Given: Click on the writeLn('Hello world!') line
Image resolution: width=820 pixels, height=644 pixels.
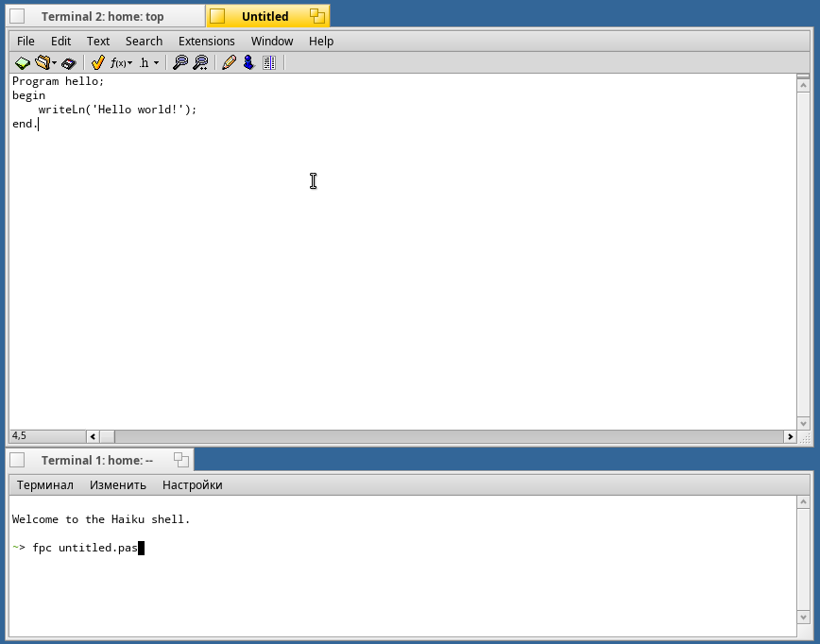Looking at the screenshot, I should 117,110.
